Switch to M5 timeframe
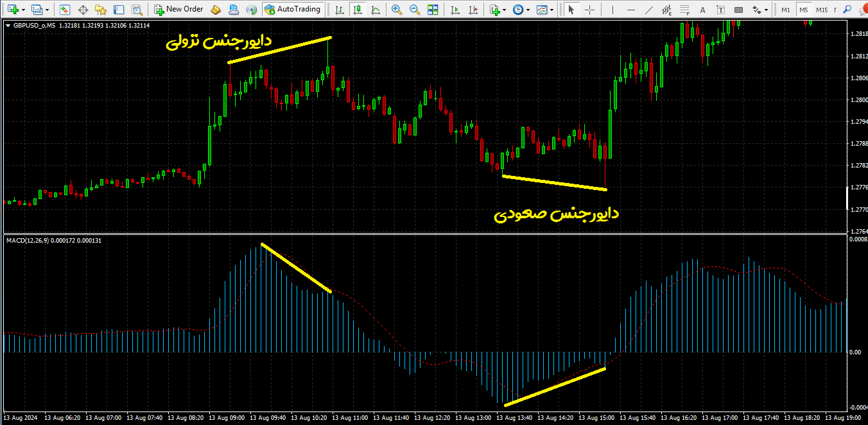Image resolution: width=868 pixels, height=425 pixels. pyautogui.click(x=804, y=10)
